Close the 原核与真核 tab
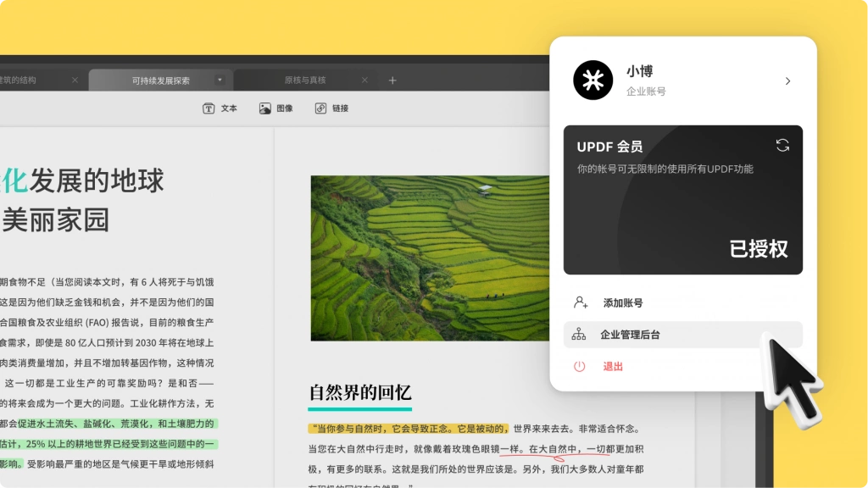 (364, 80)
